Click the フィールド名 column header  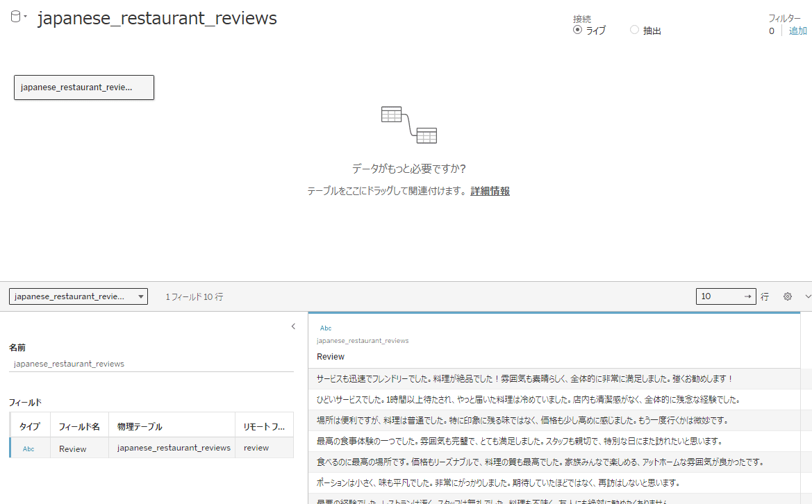tap(79, 426)
